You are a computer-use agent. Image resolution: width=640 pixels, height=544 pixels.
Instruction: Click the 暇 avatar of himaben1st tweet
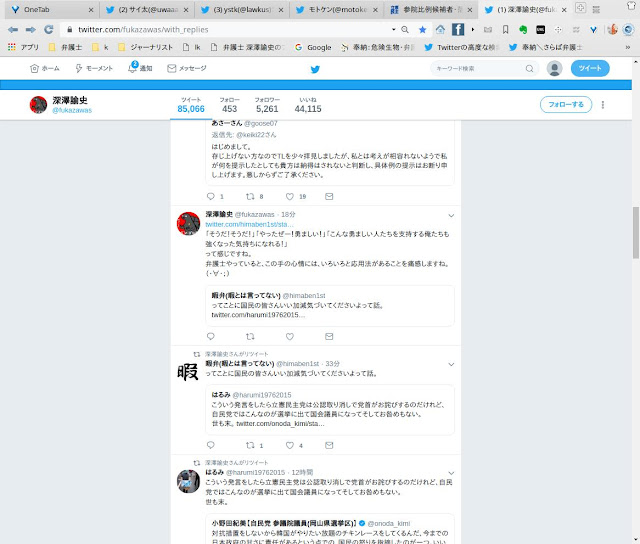coord(188,372)
